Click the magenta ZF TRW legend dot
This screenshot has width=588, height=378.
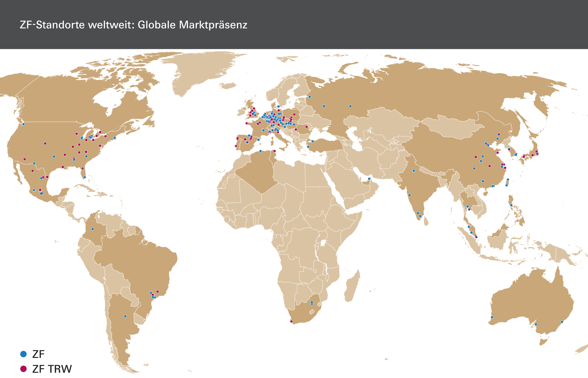[x=24, y=369]
